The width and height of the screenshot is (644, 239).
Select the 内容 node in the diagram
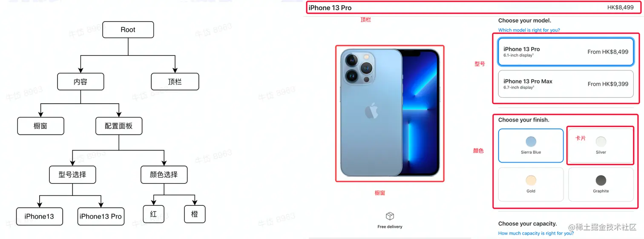[x=80, y=82]
